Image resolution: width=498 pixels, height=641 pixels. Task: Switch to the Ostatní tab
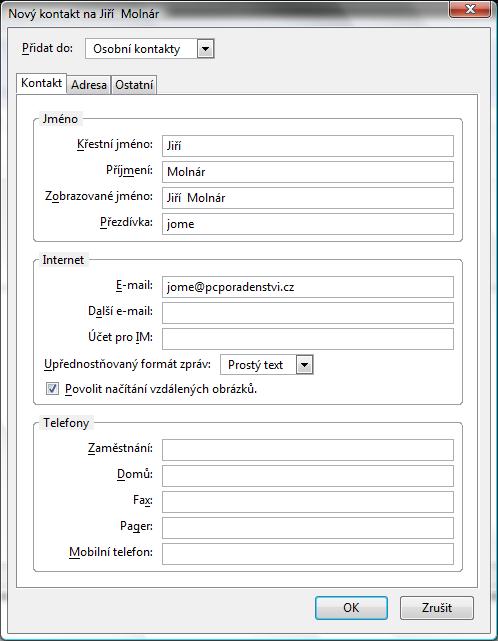click(134, 85)
